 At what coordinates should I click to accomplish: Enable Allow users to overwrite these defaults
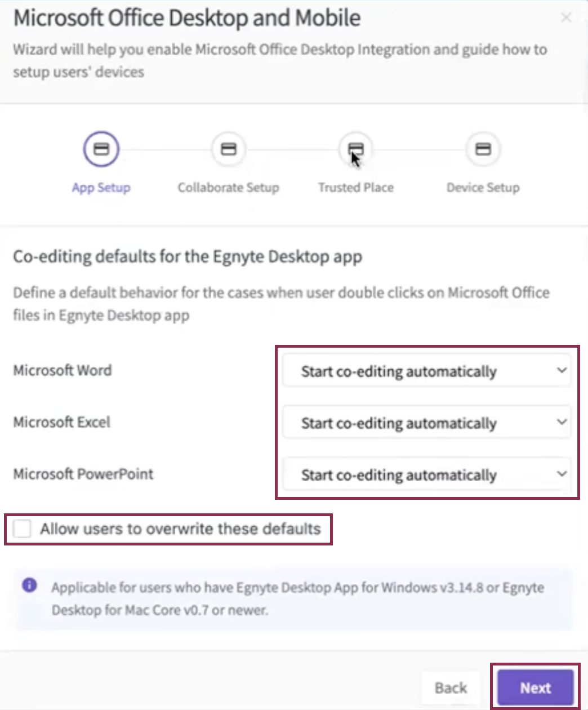(x=23, y=529)
